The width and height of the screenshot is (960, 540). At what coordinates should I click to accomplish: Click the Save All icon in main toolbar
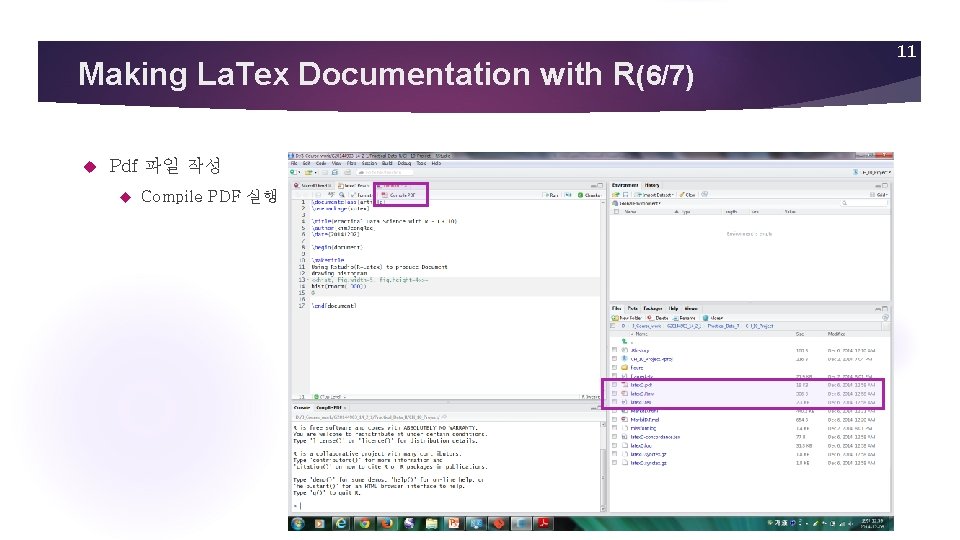(336, 173)
